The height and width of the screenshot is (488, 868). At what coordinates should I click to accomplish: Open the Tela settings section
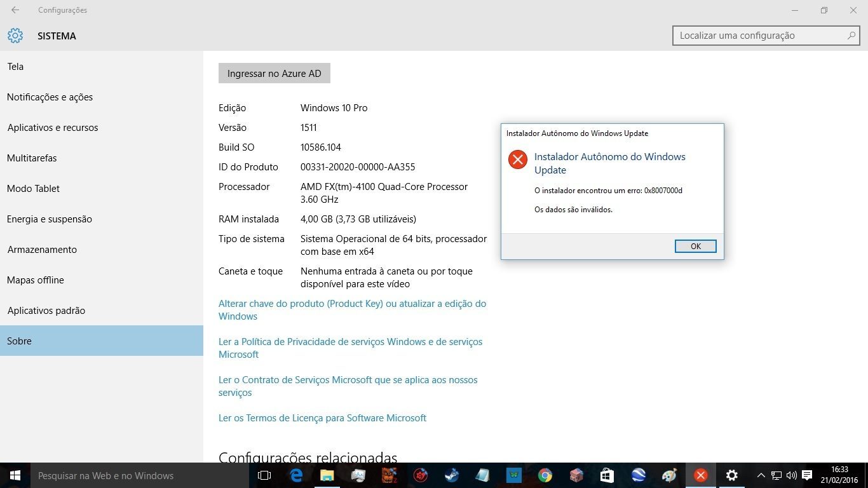click(x=102, y=67)
